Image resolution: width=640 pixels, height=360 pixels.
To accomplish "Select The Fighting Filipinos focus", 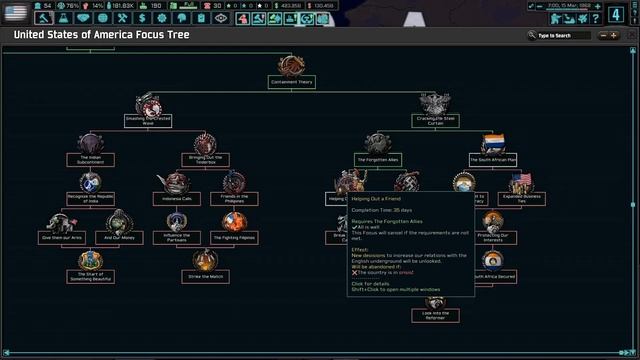I will tap(234, 238).
